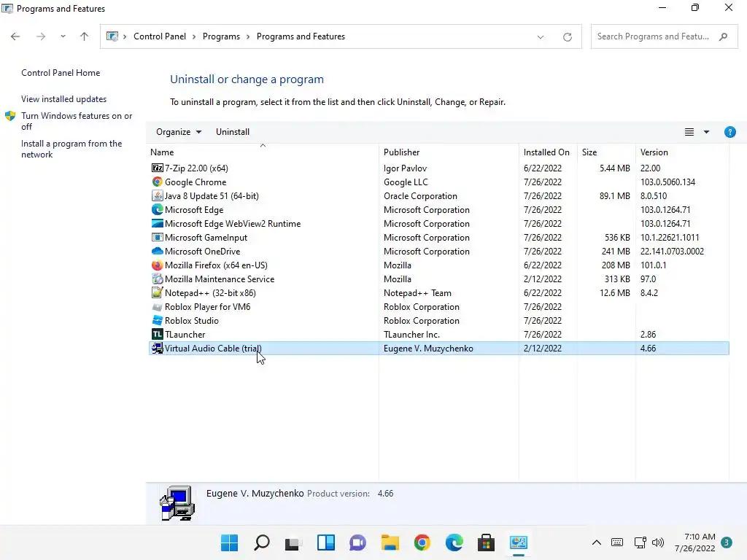Open recent locations dropdown arrow
The height and width of the screenshot is (560, 747).
point(63,36)
